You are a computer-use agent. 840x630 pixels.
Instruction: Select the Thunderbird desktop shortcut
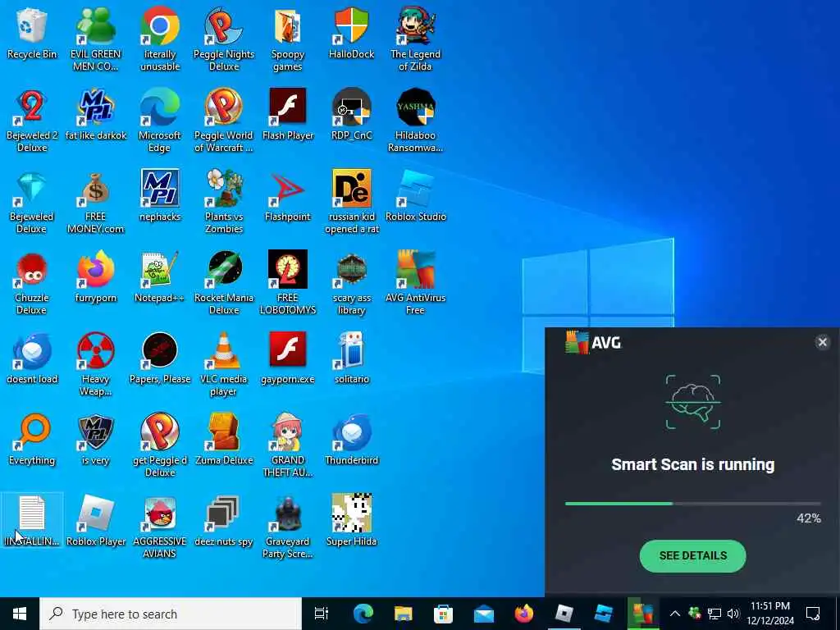point(351,440)
